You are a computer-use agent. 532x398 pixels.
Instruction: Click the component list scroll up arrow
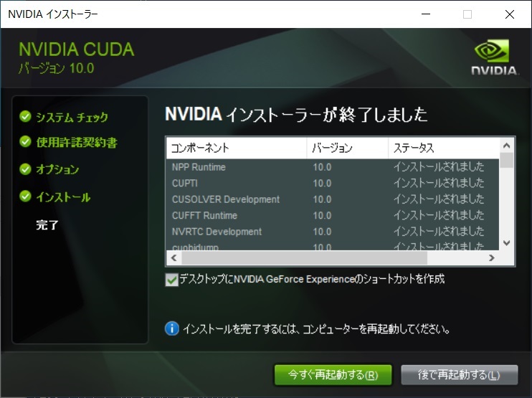coord(507,146)
